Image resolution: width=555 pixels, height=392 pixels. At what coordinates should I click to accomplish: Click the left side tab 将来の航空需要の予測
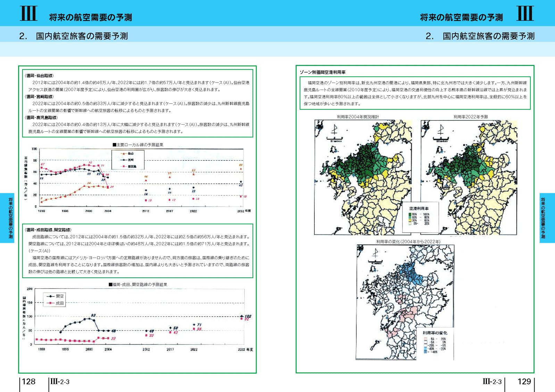(7, 218)
